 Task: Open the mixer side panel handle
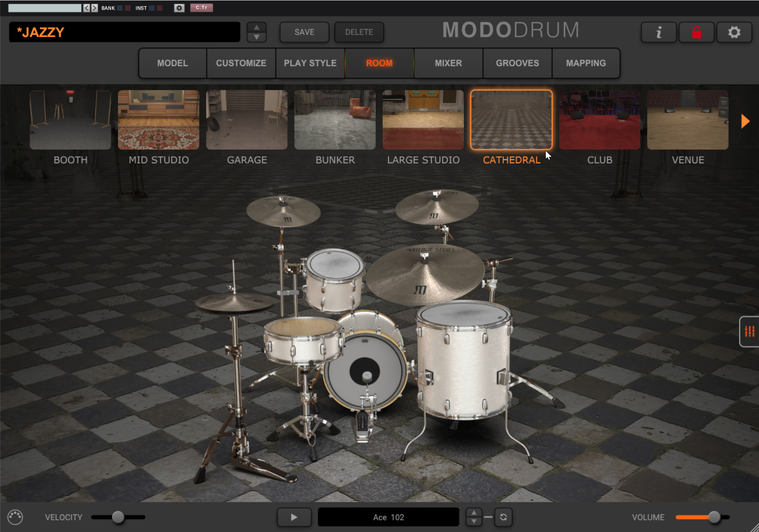(x=749, y=332)
